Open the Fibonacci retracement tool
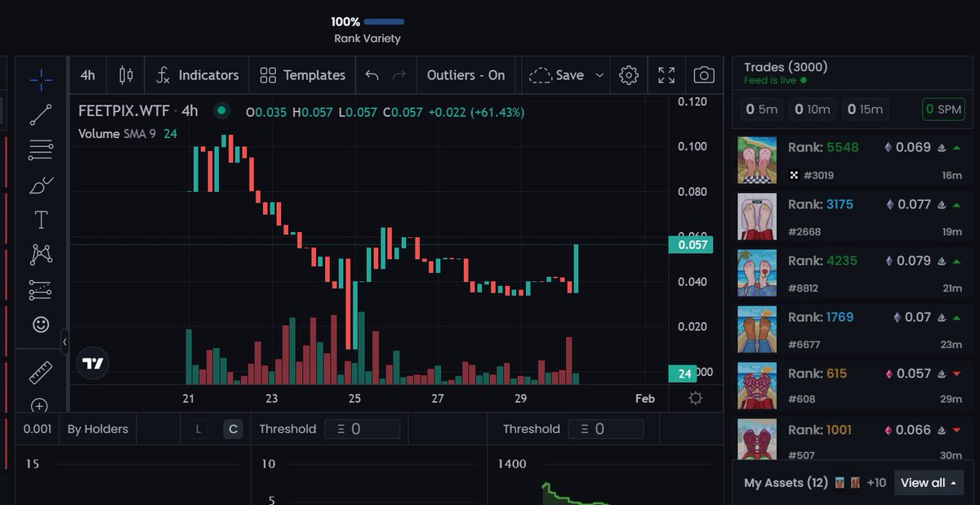 (41, 150)
